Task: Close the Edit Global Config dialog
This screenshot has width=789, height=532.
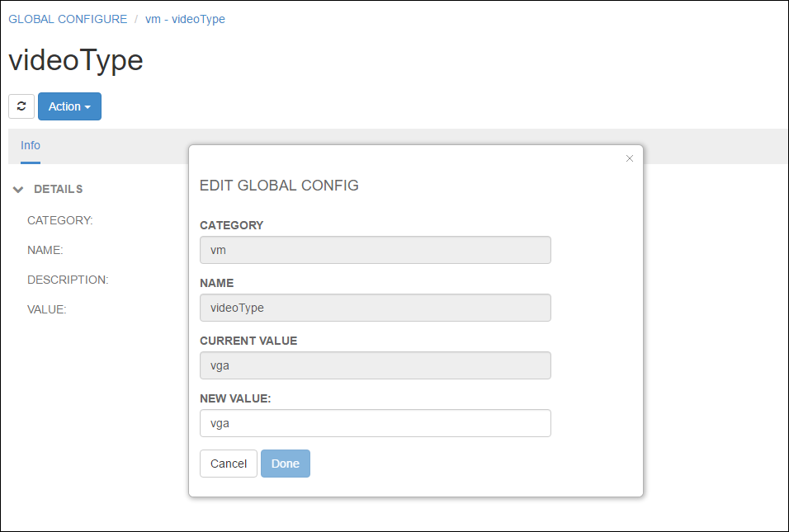Action: click(x=630, y=158)
